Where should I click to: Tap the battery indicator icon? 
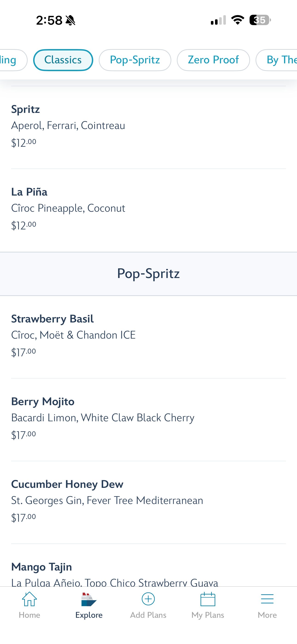click(x=260, y=20)
